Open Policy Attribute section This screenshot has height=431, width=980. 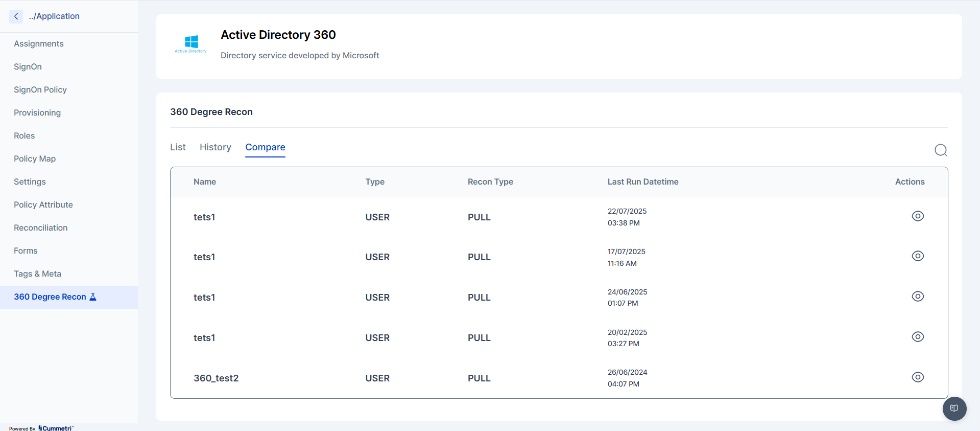(x=43, y=205)
